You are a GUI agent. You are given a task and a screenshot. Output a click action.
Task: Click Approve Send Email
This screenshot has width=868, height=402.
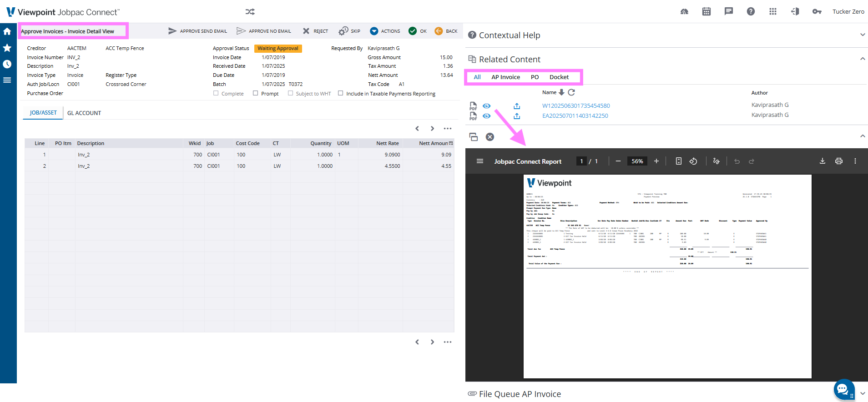[x=198, y=31]
